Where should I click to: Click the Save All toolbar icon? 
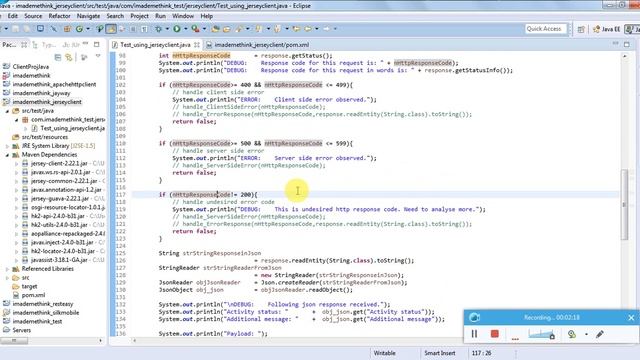pyautogui.click(x=27, y=29)
